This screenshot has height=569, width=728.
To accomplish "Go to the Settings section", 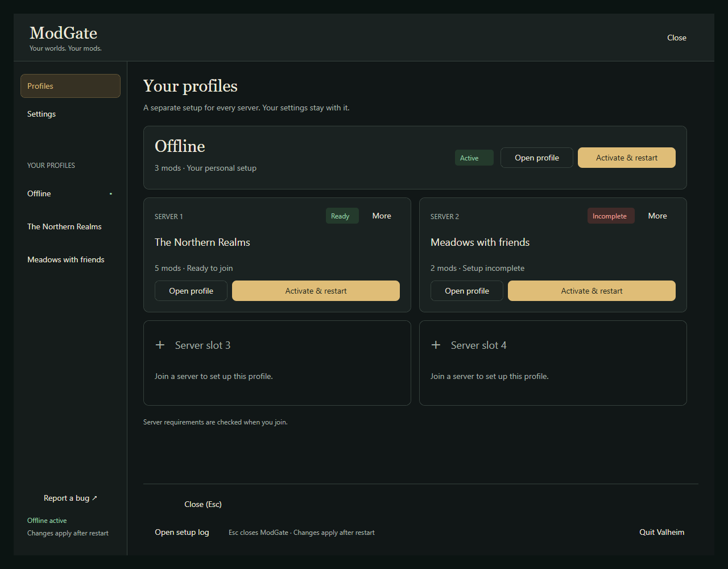I will (x=71, y=114).
